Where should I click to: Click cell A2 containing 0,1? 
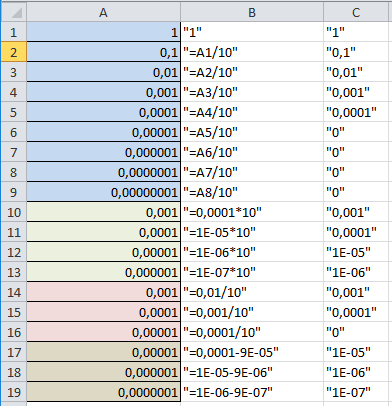[x=103, y=52]
